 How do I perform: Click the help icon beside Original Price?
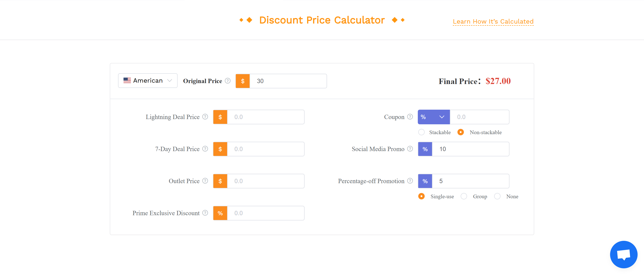[228, 81]
